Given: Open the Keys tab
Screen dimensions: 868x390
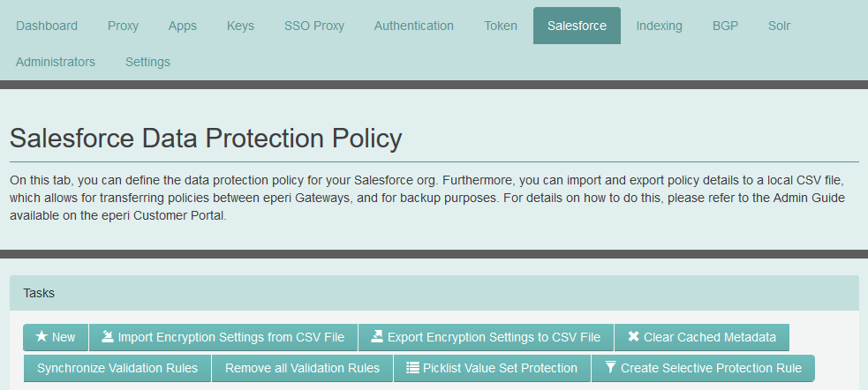Looking at the screenshot, I should (240, 26).
